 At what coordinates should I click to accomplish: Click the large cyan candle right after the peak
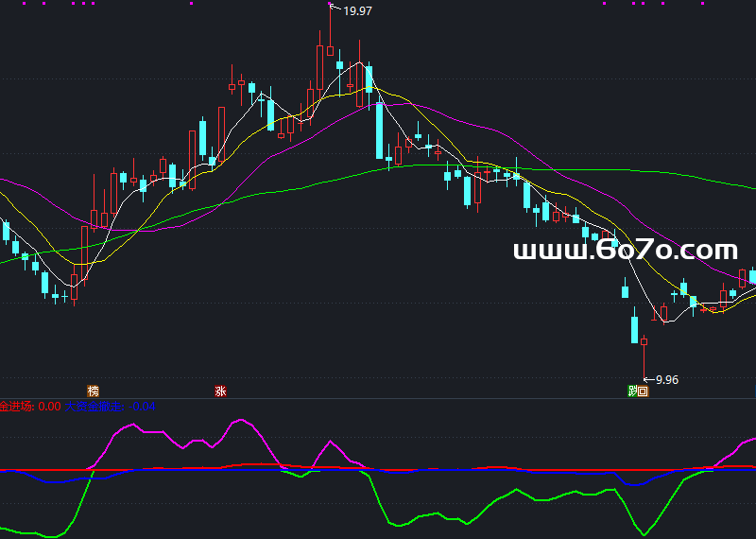(x=379, y=130)
